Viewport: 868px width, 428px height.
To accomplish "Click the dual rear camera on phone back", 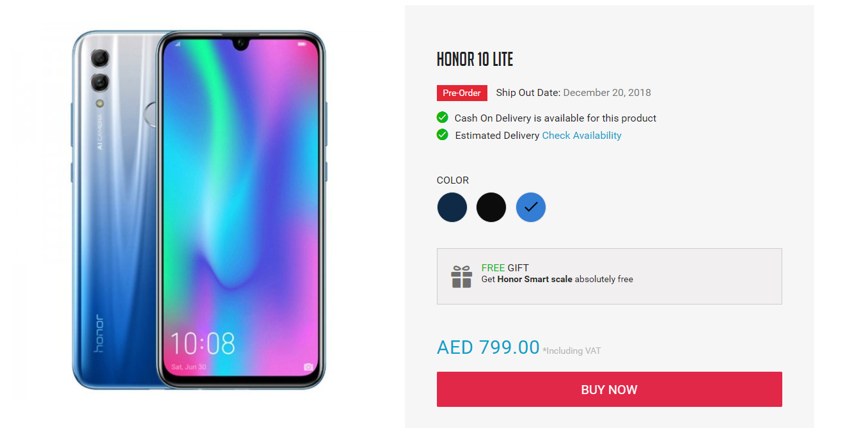I will point(100,70).
